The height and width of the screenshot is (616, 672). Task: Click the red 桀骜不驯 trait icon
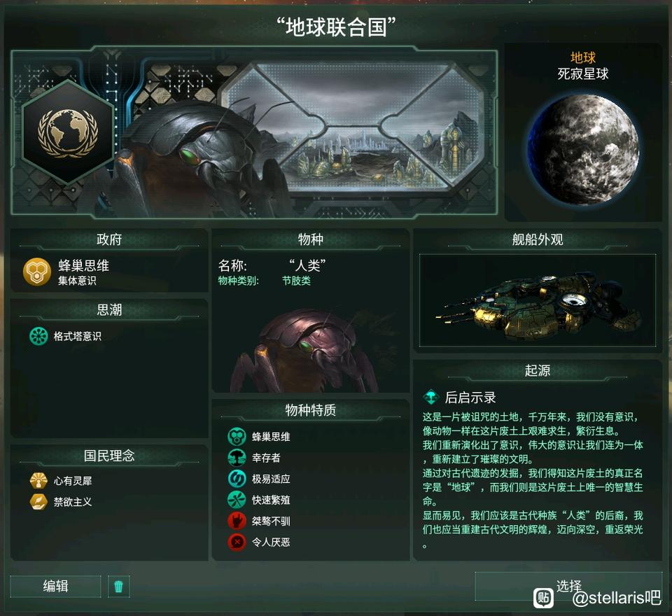[x=237, y=521]
